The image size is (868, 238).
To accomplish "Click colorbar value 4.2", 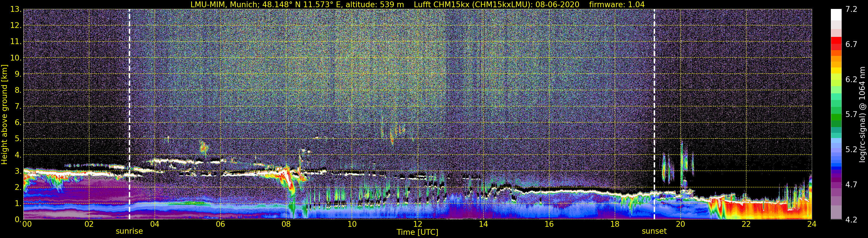I will pyautogui.click(x=851, y=220).
